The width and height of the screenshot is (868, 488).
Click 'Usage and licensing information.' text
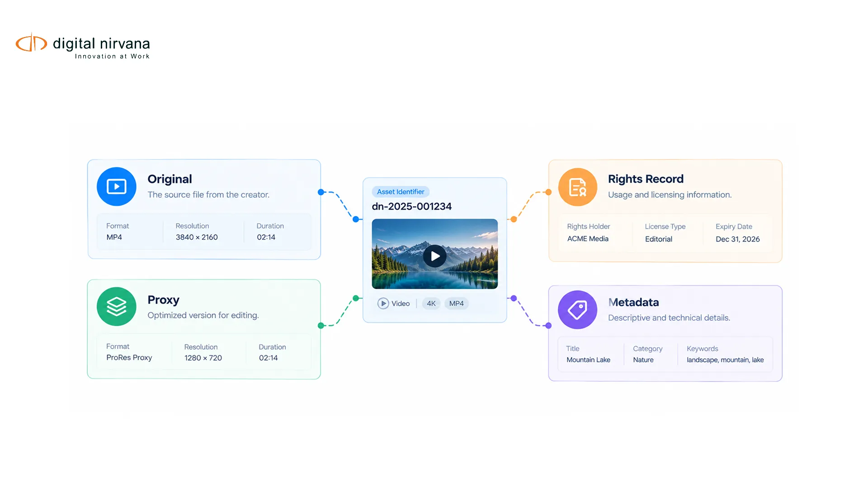click(x=670, y=195)
